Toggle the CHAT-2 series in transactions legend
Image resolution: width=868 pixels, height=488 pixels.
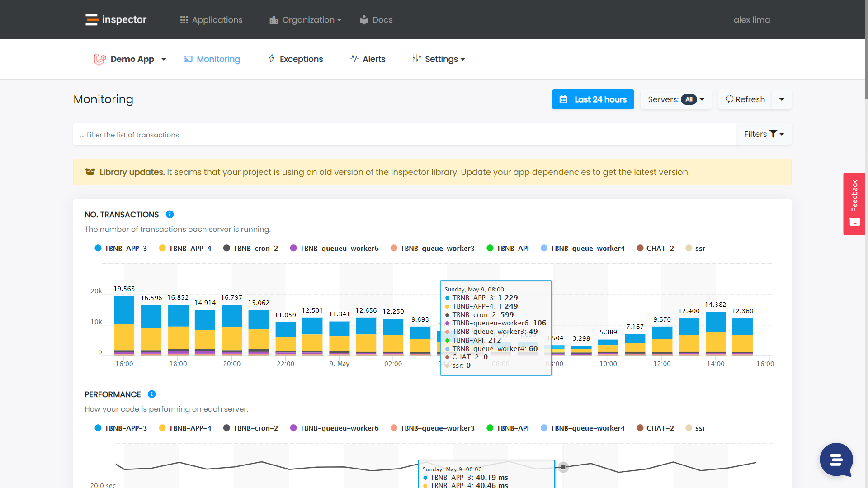(655, 248)
